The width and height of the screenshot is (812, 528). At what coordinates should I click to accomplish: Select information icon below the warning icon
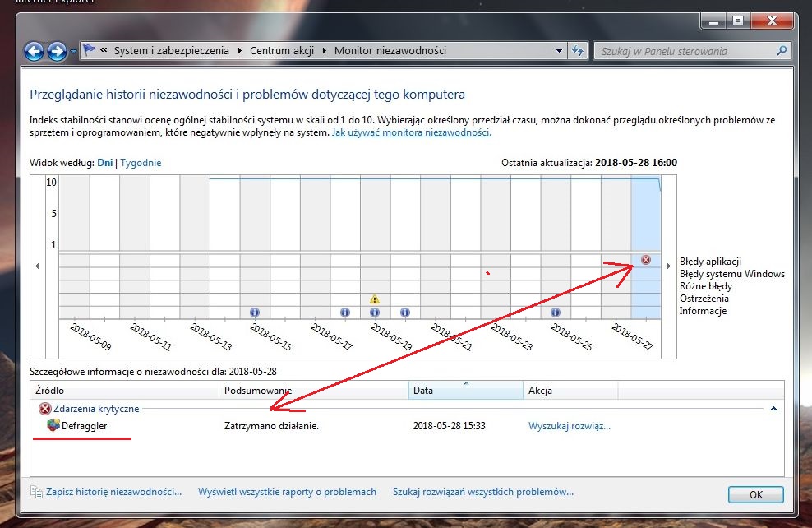(375, 313)
